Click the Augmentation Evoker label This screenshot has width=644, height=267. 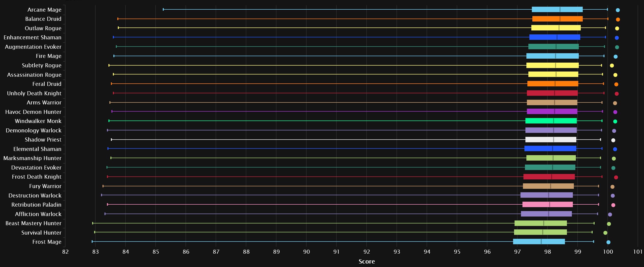[x=33, y=47]
